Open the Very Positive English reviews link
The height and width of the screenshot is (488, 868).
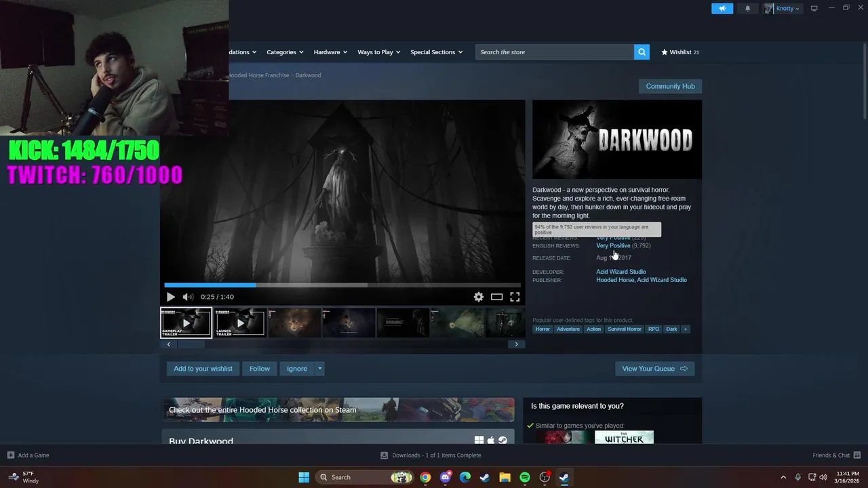click(613, 245)
